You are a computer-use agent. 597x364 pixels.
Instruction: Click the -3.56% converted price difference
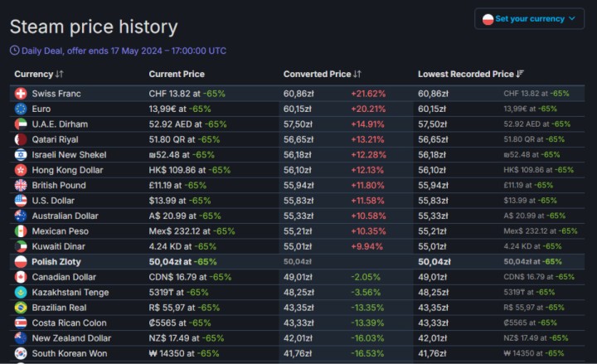click(366, 293)
